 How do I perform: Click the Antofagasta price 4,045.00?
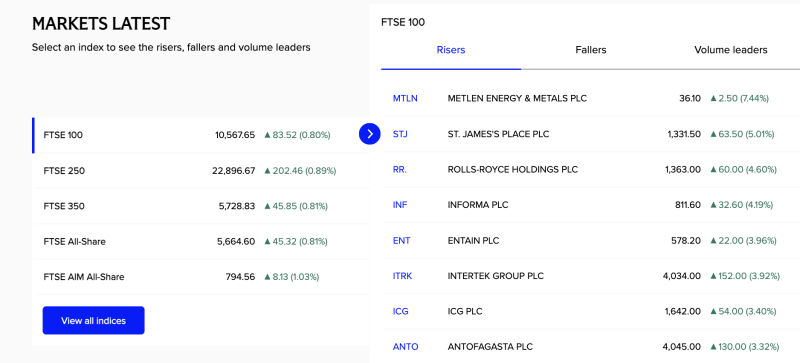[682, 347]
